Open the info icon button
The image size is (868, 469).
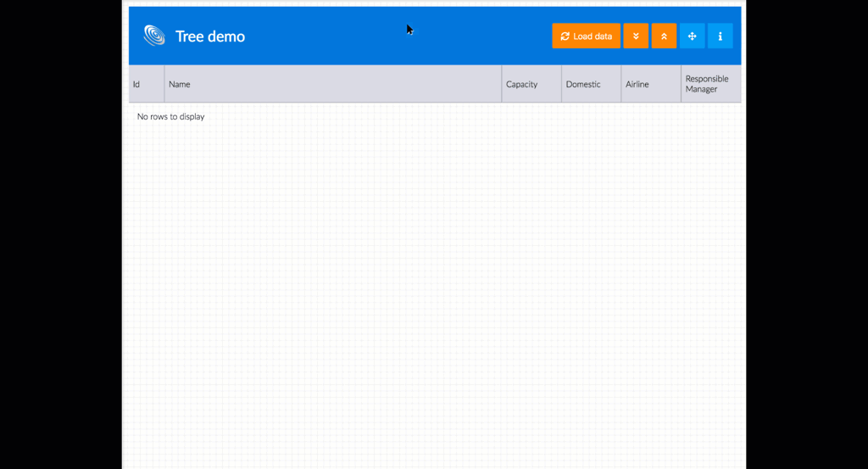click(720, 36)
